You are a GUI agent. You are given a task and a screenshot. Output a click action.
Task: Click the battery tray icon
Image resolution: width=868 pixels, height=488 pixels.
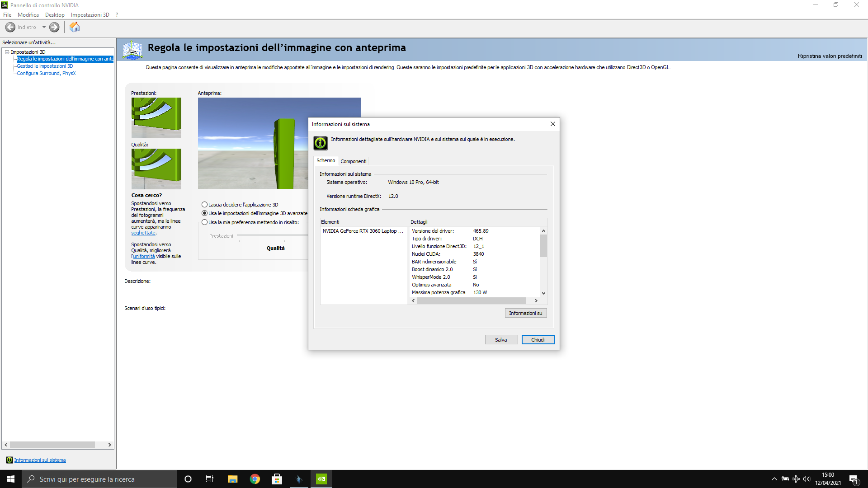[x=785, y=479]
